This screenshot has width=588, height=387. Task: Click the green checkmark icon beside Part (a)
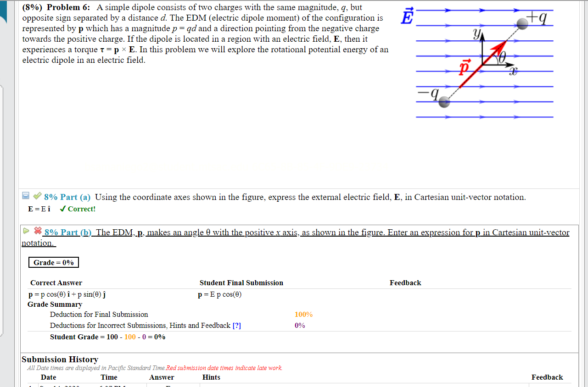(x=37, y=197)
